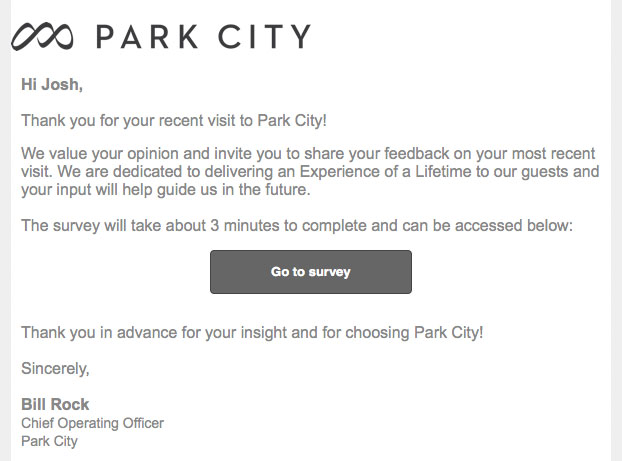Click the PARK CITY wordmark in header
Screen dimensions: 622x461
203,36
